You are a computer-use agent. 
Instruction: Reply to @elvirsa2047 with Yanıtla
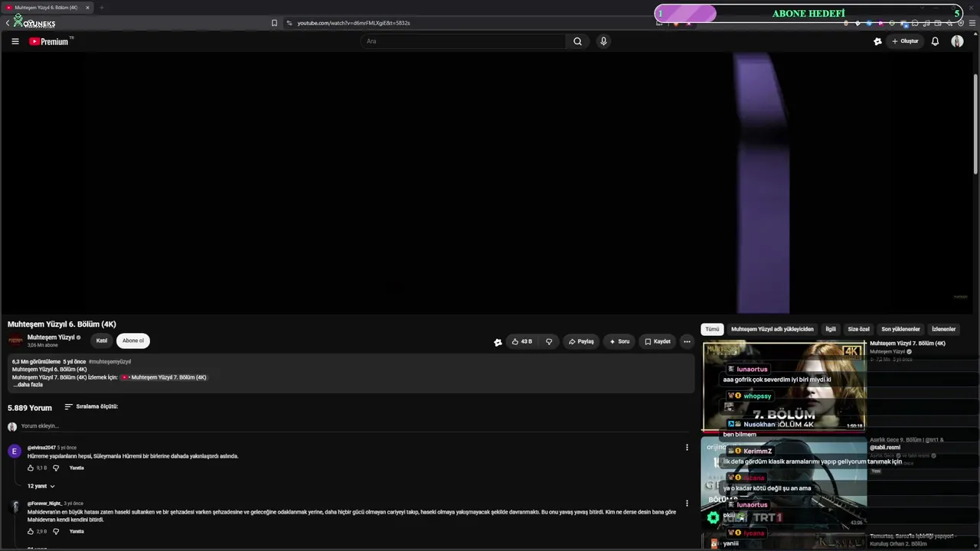(x=77, y=468)
